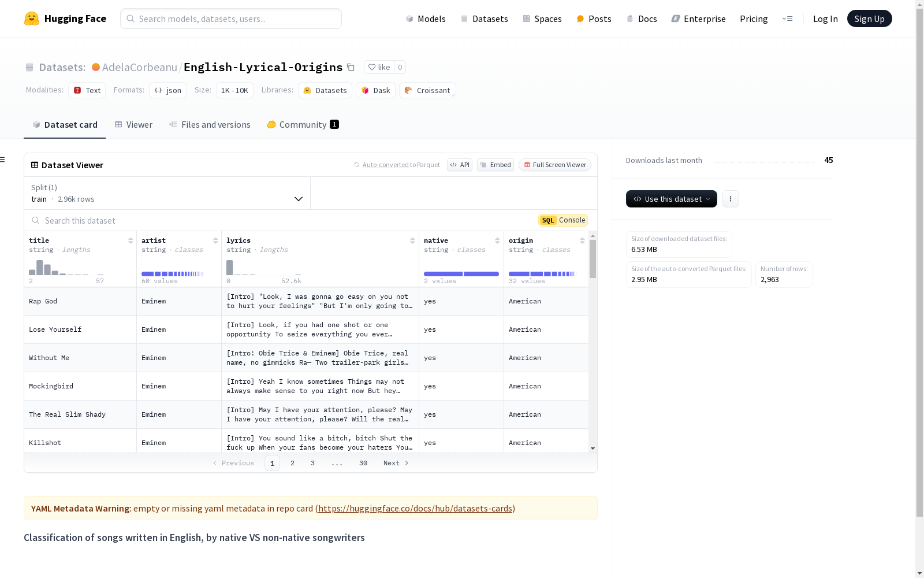Open the datasets-cards docs link

[415, 508]
